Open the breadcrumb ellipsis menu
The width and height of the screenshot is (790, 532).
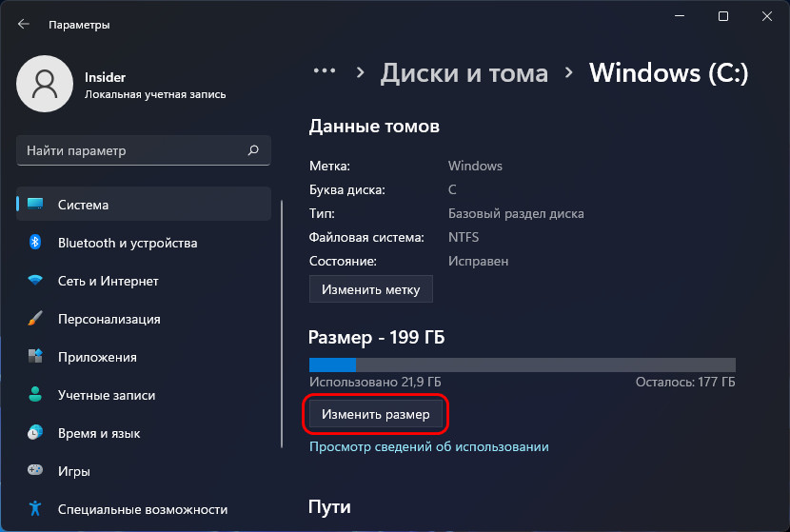pos(325,71)
